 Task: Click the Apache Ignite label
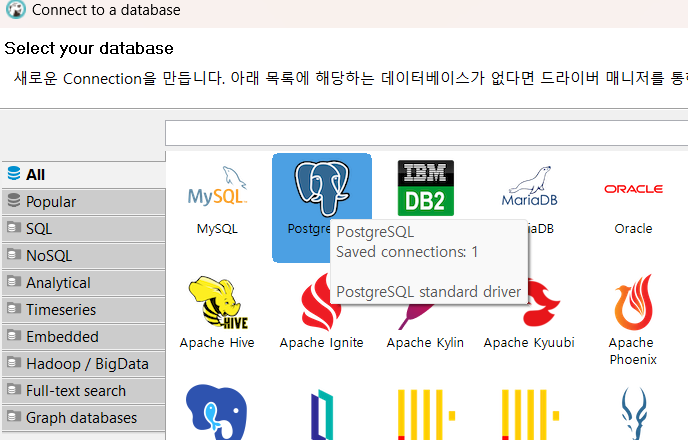(322, 343)
